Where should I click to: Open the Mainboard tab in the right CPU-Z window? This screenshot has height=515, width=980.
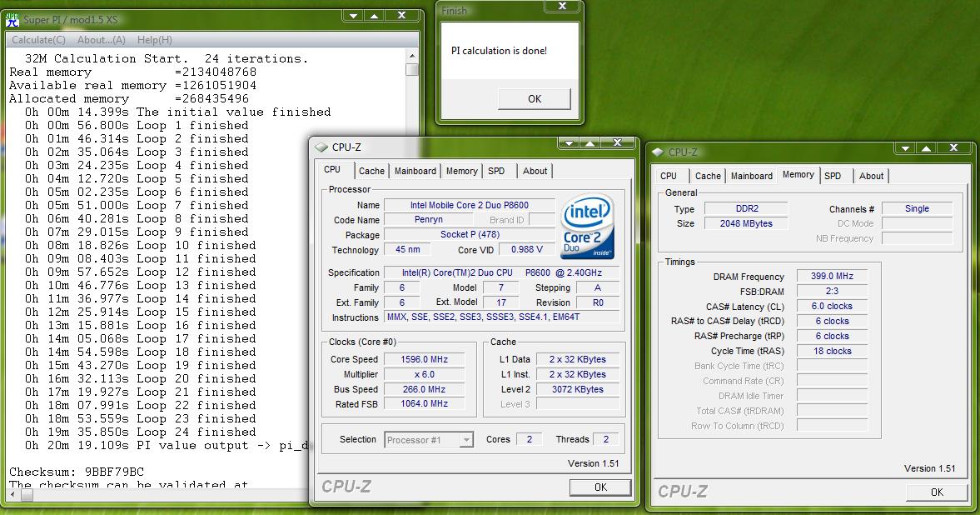coord(752,176)
